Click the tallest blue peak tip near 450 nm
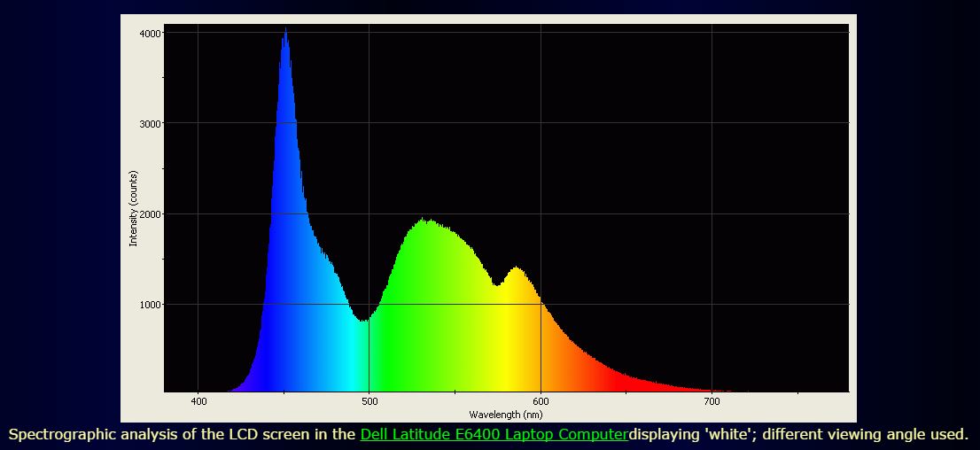The width and height of the screenshot is (980, 450). point(285,34)
